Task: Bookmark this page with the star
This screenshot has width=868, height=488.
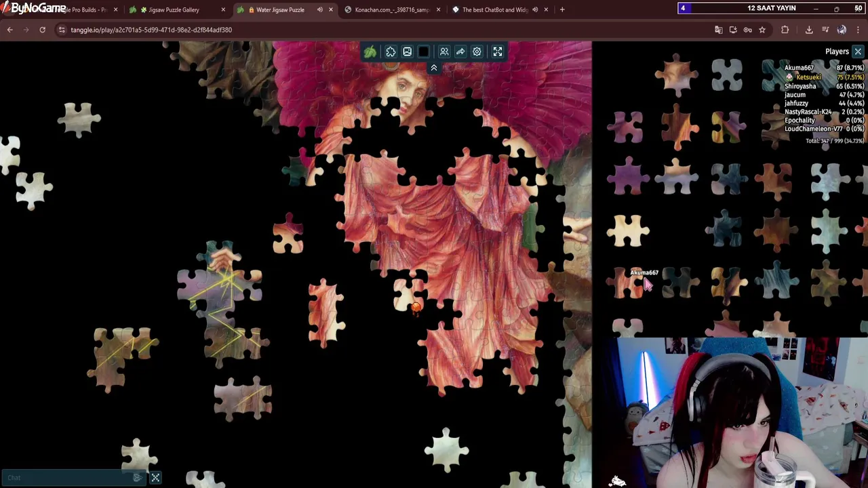Action: coord(762,30)
